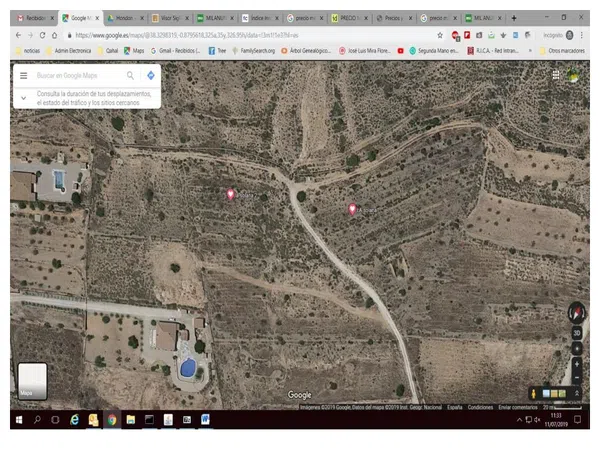Expand the imagery strip double-chevron
The height and width of the screenshot is (450, 600).
(x=576, y=393)
